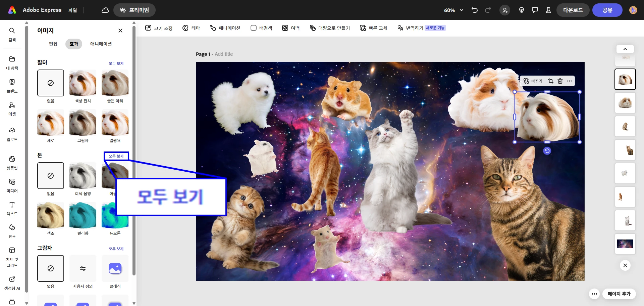Open the 60% zoom level dropdown

[453, 10]
